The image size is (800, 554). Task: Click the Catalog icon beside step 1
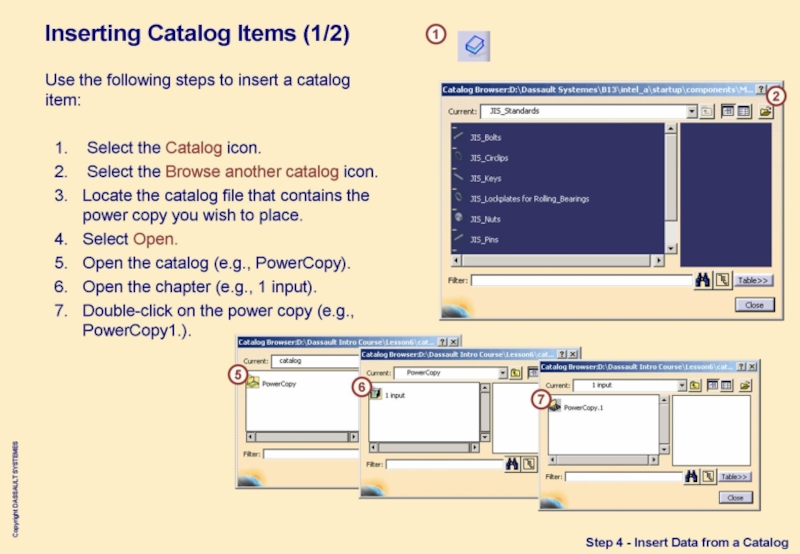click(x=474, y=45)
